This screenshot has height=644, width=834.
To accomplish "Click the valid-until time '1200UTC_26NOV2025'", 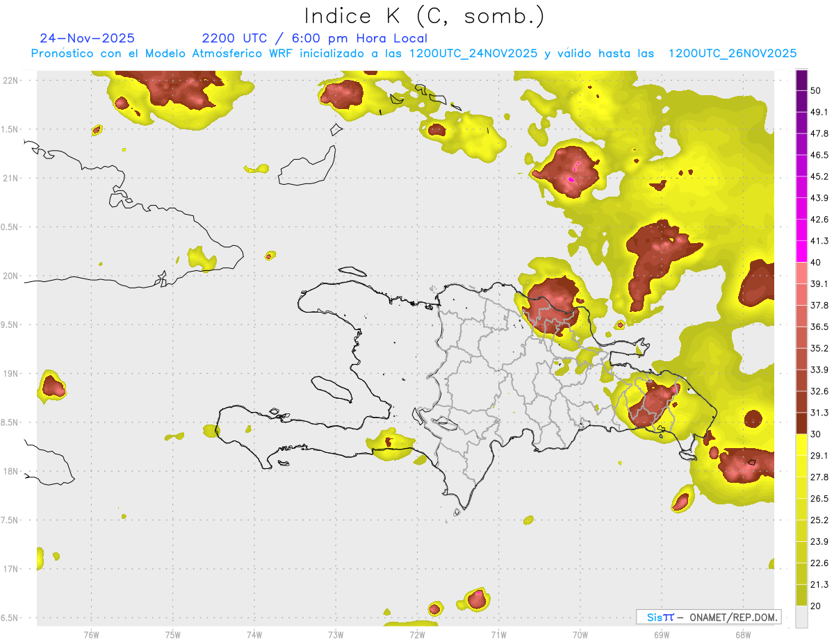I will click(733, 53).
